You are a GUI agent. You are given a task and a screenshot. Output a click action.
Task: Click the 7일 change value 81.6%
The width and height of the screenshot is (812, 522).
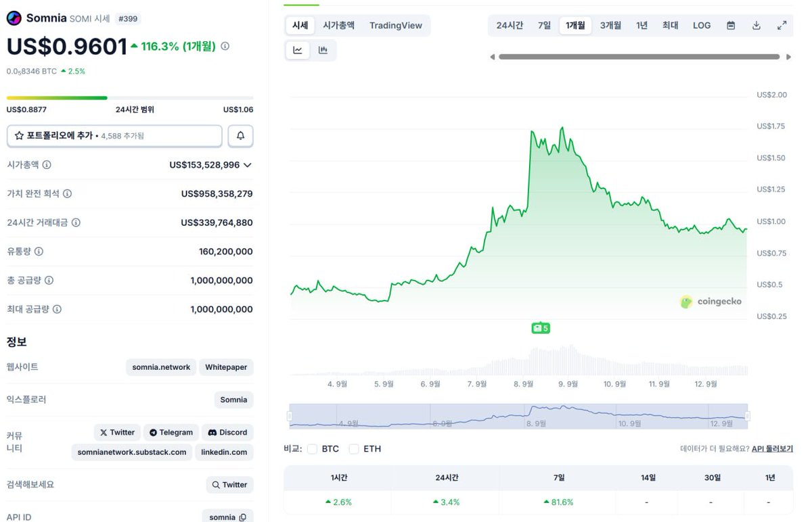[x=558, y=502]
